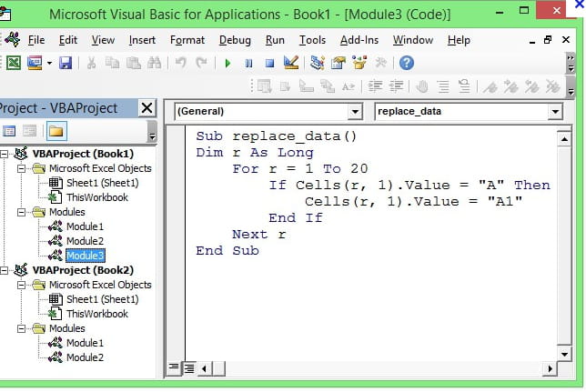The image size is (586, 392).
Task: Click the blue Help question mark icon
Action: [407, 63]
